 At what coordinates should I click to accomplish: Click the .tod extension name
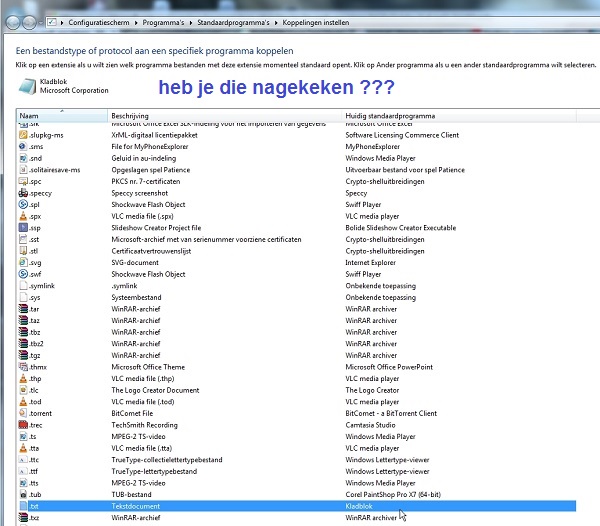[35, 402]
